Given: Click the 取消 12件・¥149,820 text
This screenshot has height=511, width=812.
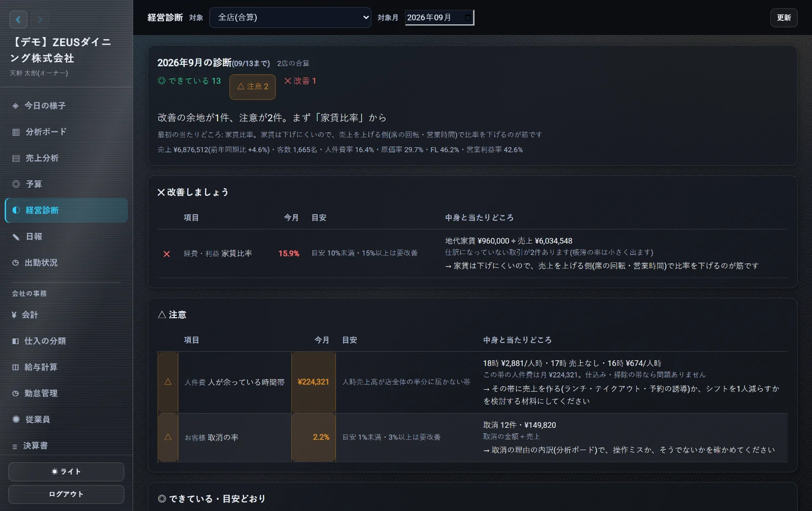Looking at the screenshot, I should pyautogui.click(x=519, y=425).
